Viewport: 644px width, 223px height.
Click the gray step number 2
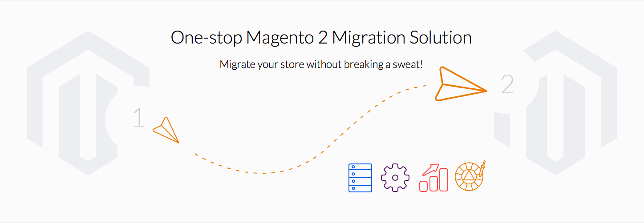(x=508, y=84)
